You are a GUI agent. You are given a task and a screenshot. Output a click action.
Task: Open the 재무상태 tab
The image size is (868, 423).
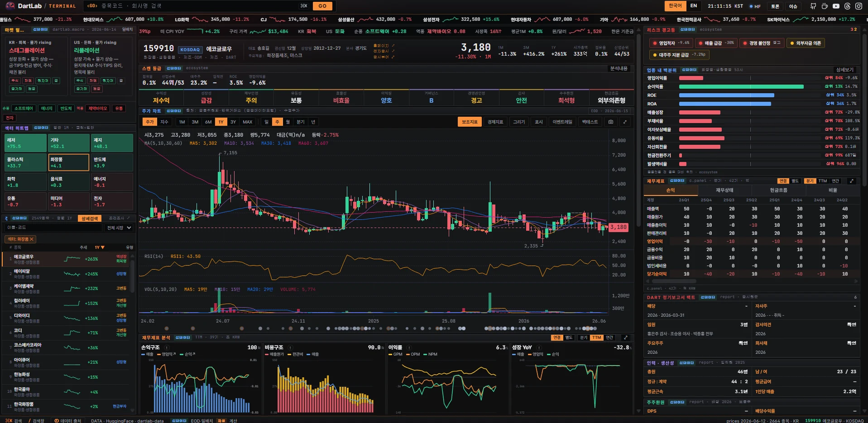[x=724, y=190]
